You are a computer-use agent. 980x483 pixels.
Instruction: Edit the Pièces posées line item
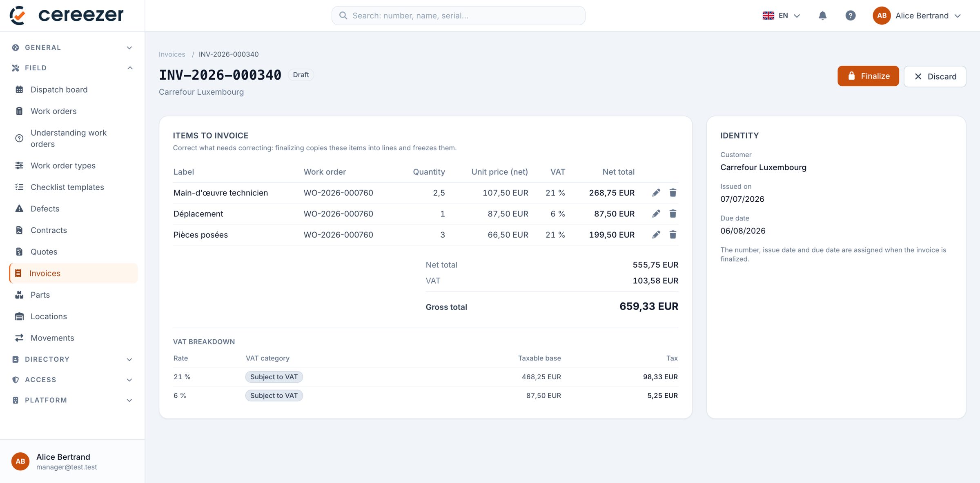(x=656, y=235)
